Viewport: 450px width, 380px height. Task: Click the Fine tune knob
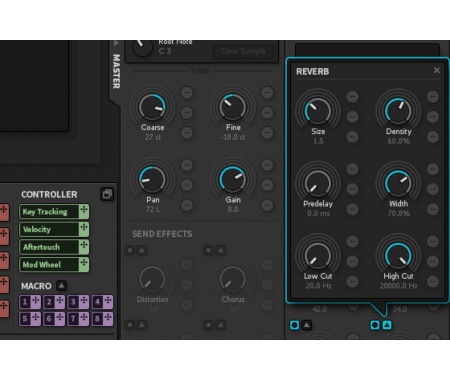[x=233, y=107]
